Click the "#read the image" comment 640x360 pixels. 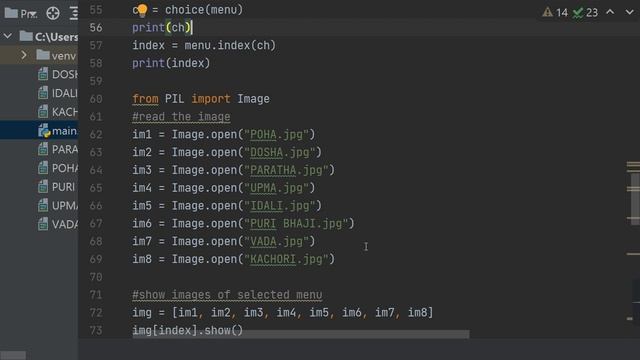pos(181,117)
